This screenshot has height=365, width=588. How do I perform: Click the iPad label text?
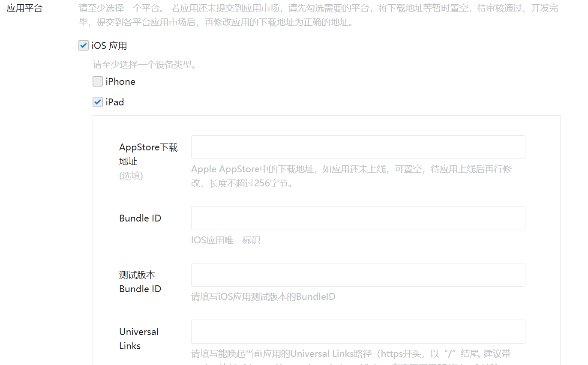[115, 102]
